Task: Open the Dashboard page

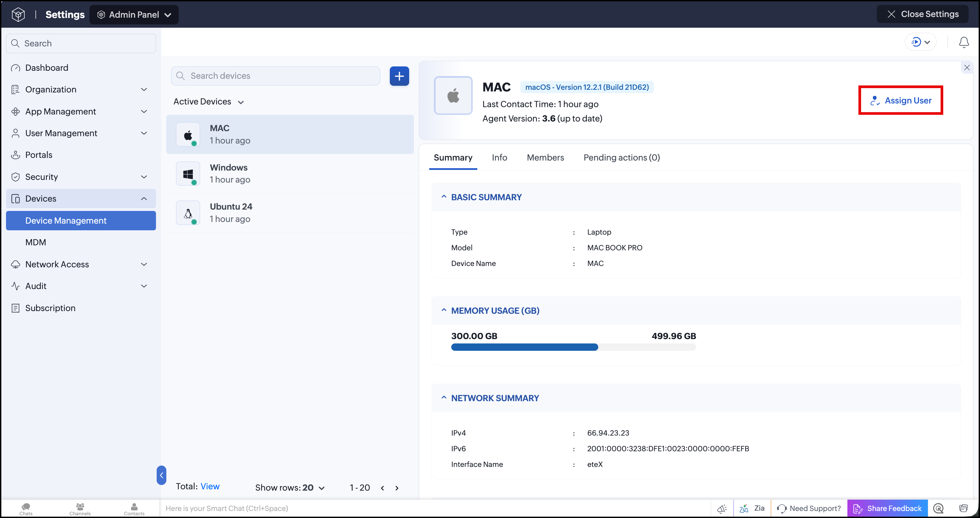Action: click(x=81, y=68)
